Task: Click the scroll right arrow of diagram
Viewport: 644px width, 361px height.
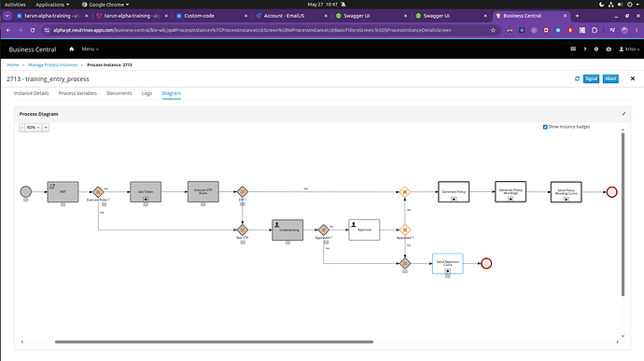Action: 617,341
